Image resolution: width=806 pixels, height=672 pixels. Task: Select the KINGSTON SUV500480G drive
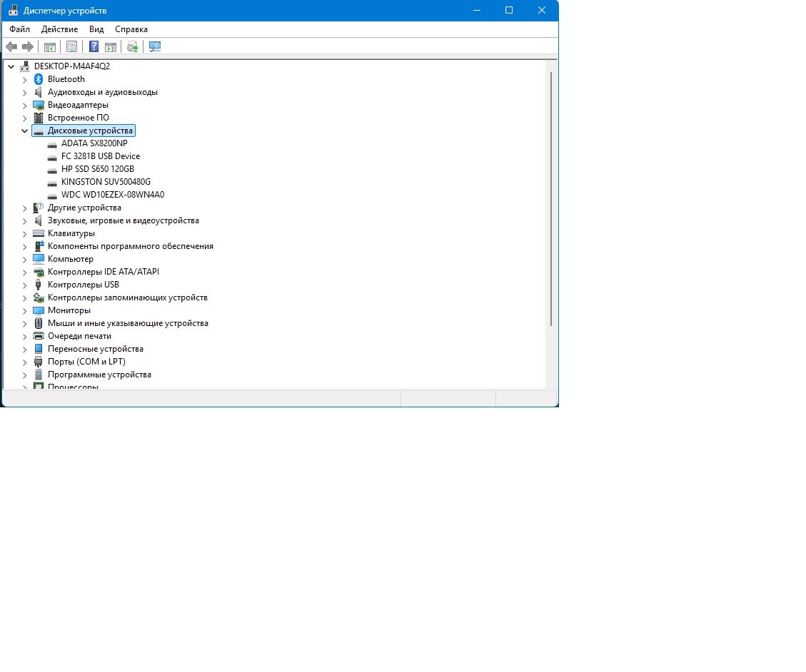click(106, 182)
